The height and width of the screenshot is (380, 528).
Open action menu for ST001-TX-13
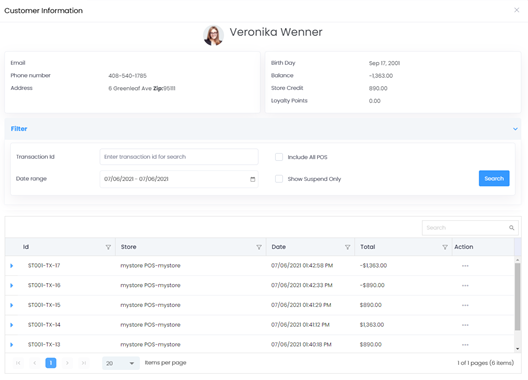[x=465, y=345]
